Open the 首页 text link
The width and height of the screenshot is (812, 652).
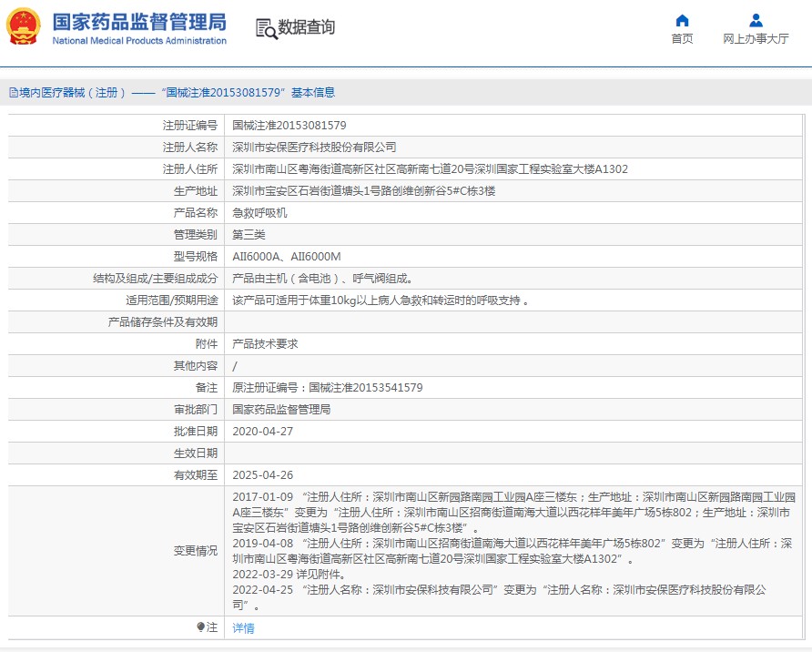click(682, 39)
